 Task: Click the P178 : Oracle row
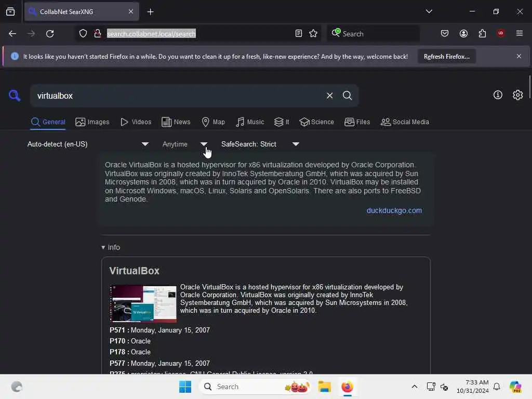coord(130,352)
